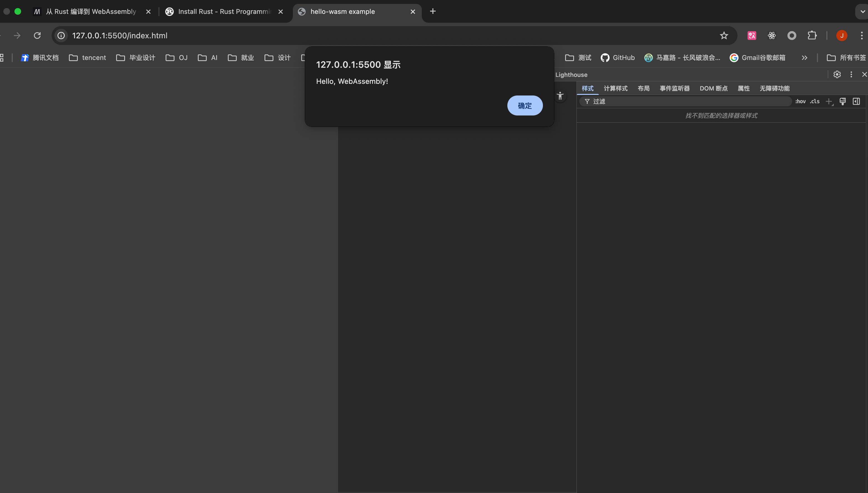Screen dimensions: 868x493
Task: Switch to the DOM 断点 tab
Action: point(714,88)
